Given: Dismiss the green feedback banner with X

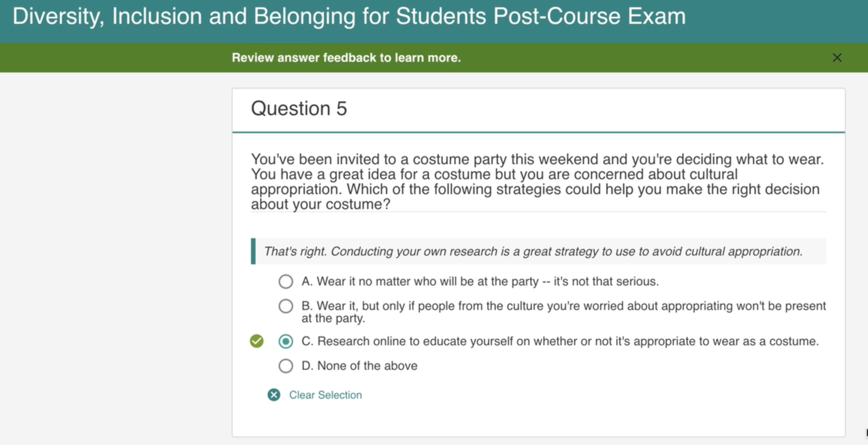Looking at the screenshot, I should [x=837, y=58].
